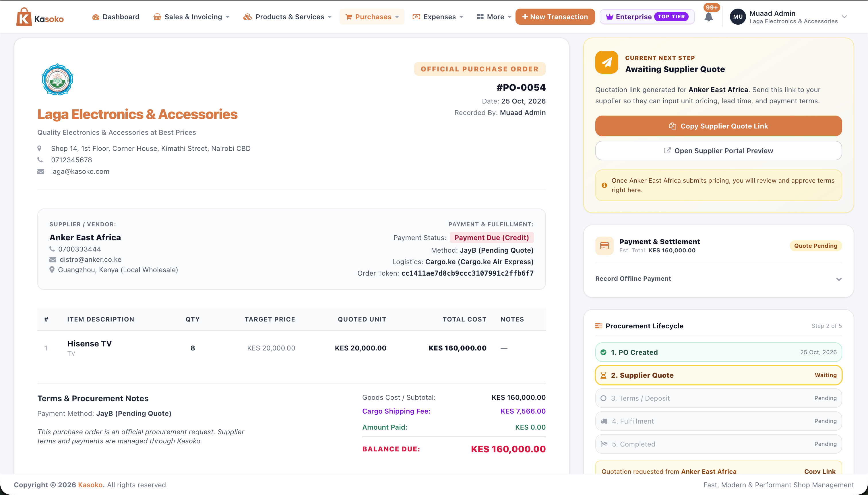The width and height of the screenshot is (868, 495).
Task: Click the green check on PO Created
Action: (604, 352)
